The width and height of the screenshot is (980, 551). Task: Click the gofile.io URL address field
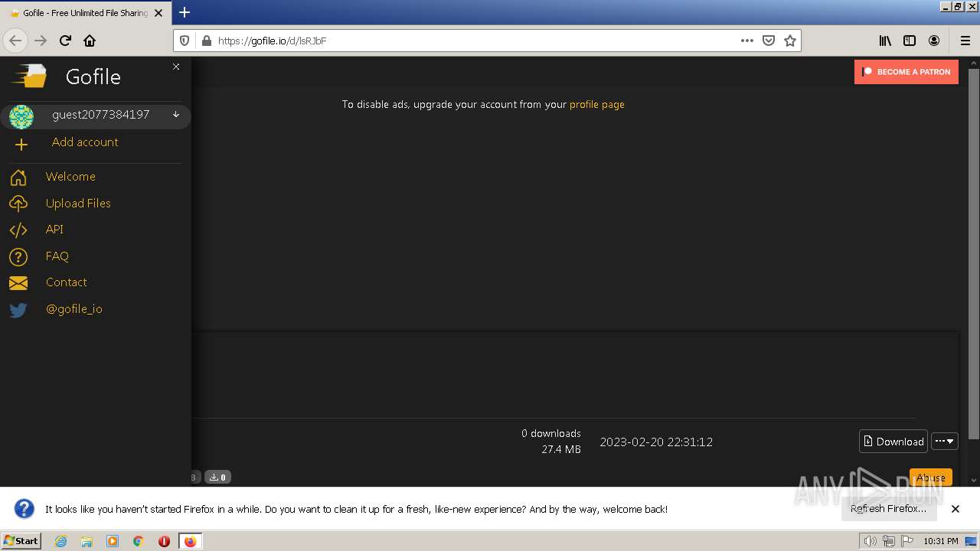coord(475,41)
